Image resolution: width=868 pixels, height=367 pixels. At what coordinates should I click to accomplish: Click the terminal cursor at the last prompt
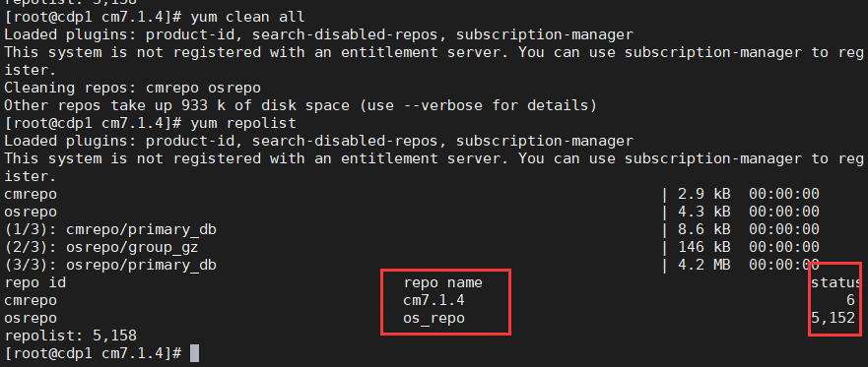(194, 353)
